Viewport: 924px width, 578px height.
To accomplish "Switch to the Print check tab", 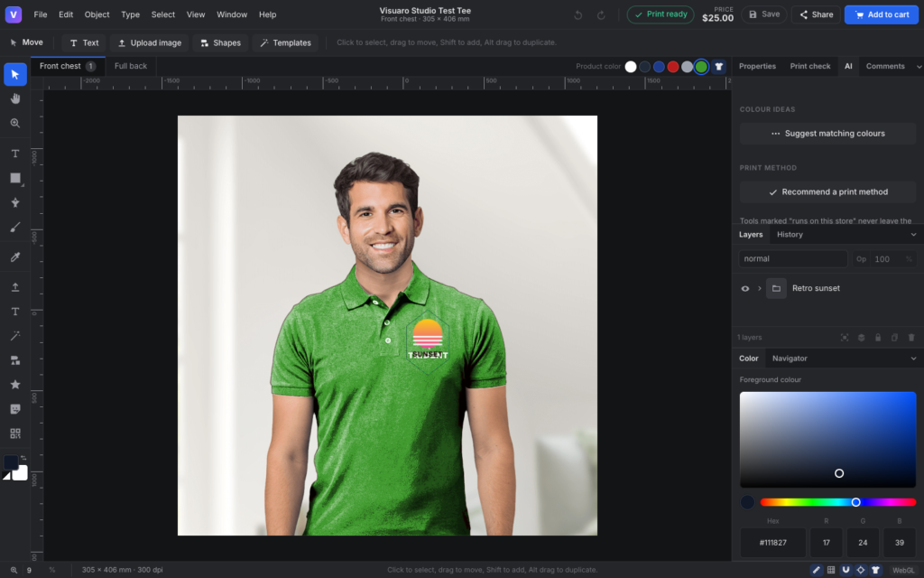I will (x=810, y=67).
